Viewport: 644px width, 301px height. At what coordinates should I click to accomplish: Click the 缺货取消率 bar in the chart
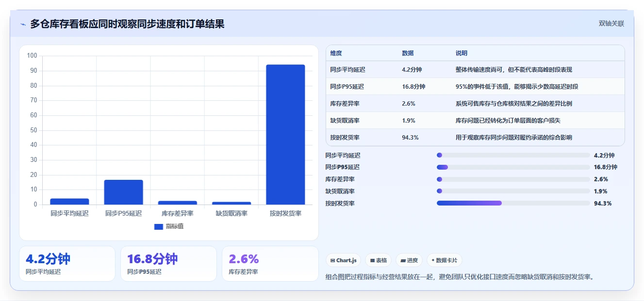(231, 203)
